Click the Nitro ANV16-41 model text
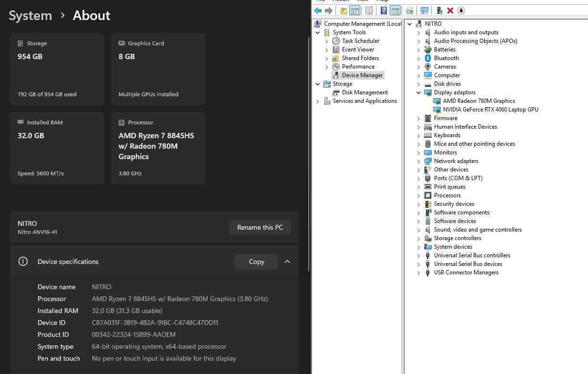Image resolution: width=588 pixels, height=374 pixels. (x=37, y=232)
